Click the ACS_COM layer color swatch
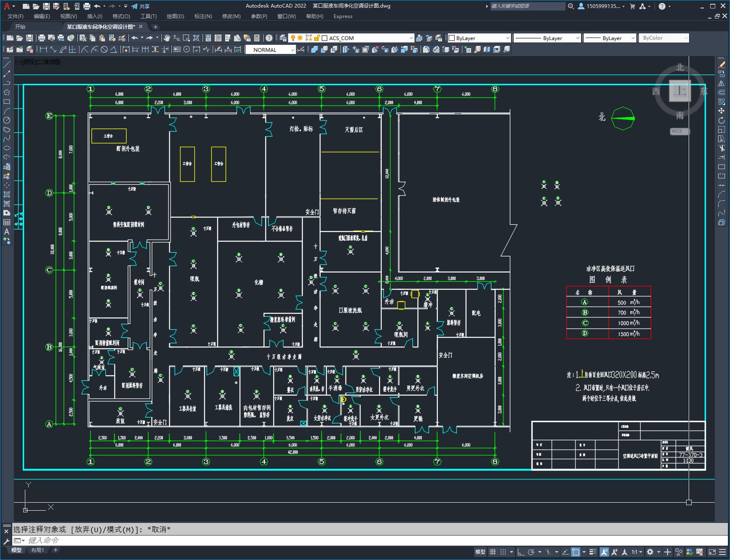 click(x=325, y=38)
